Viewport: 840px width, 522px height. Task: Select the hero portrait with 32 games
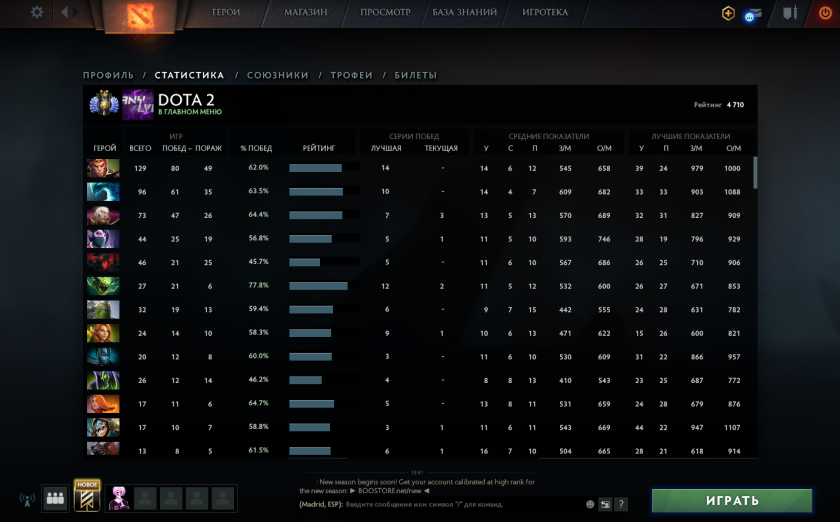coord(103,310)
